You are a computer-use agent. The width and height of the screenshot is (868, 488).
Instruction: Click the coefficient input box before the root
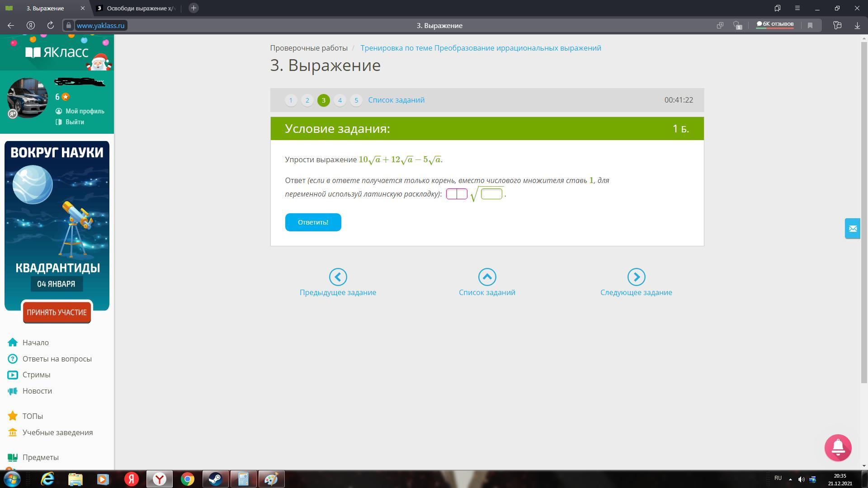click(457, 194)
